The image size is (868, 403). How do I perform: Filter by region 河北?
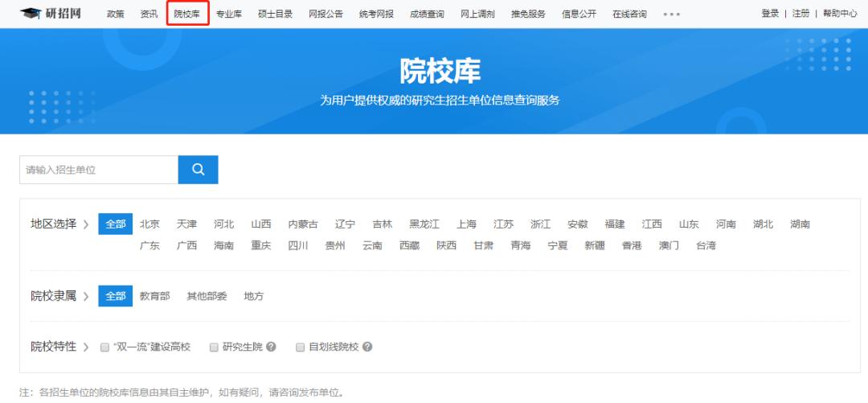click(223, 224)
